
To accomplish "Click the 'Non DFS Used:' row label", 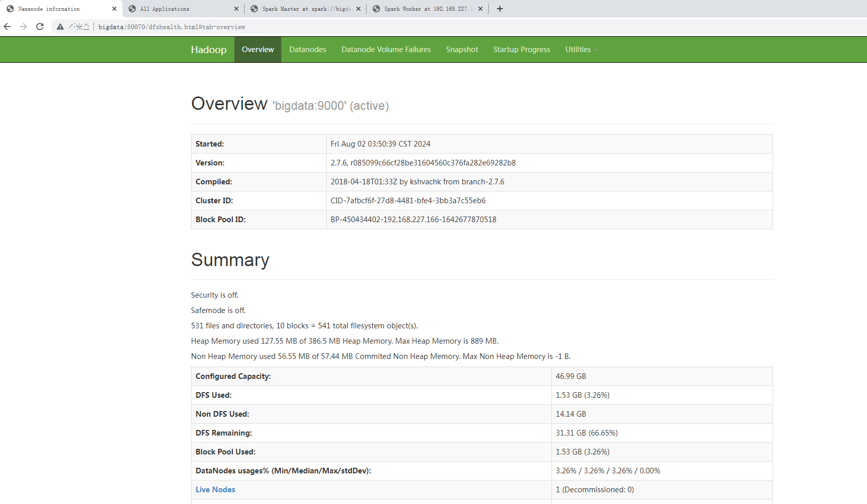I will coord(223,414).
